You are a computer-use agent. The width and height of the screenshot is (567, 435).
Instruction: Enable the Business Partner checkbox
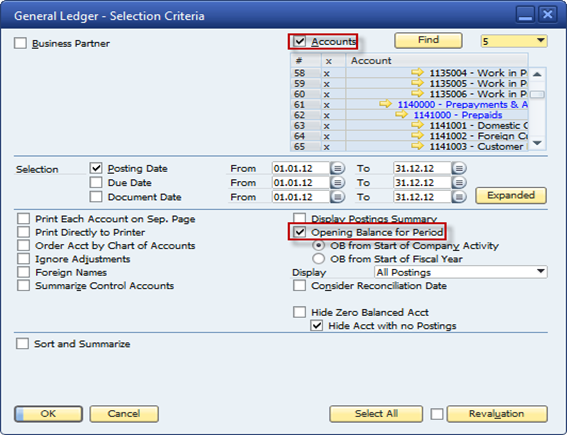pyautogui.click(x=20, y=43)
